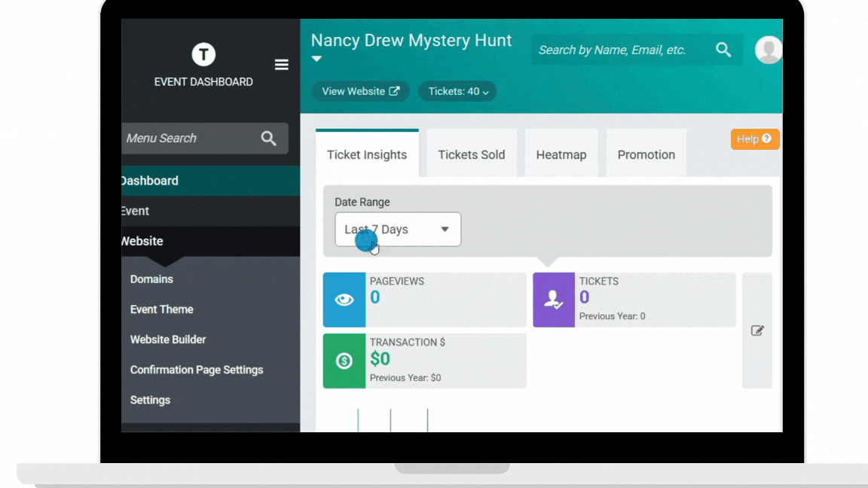Open Domains under Website
Image resolution: width=868 pixels, height=488 pixels.
(151, 279)
